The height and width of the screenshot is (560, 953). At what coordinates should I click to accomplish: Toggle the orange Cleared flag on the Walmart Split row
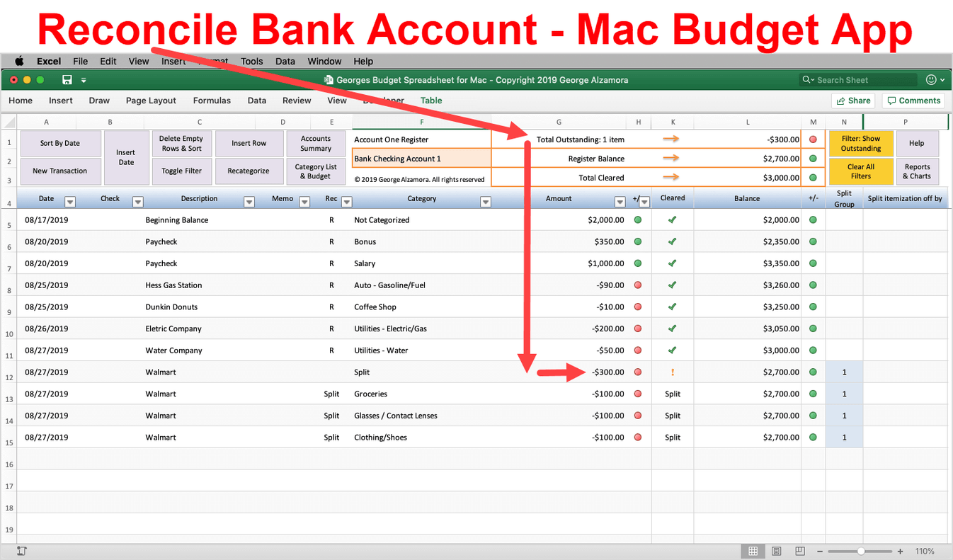pyautogui.click(x=673, y=372)
